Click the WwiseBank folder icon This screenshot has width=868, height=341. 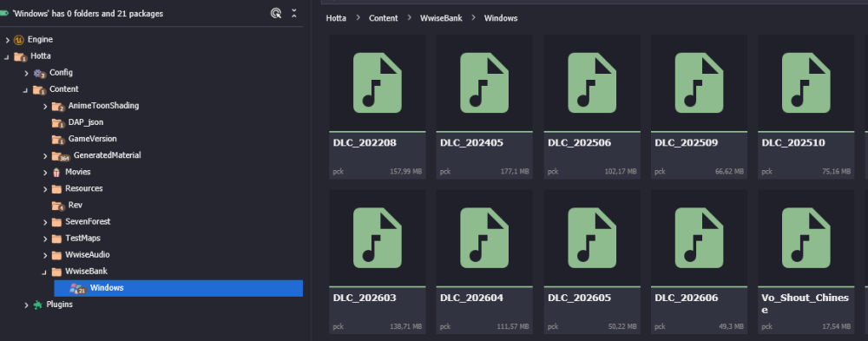pos(56,272)
